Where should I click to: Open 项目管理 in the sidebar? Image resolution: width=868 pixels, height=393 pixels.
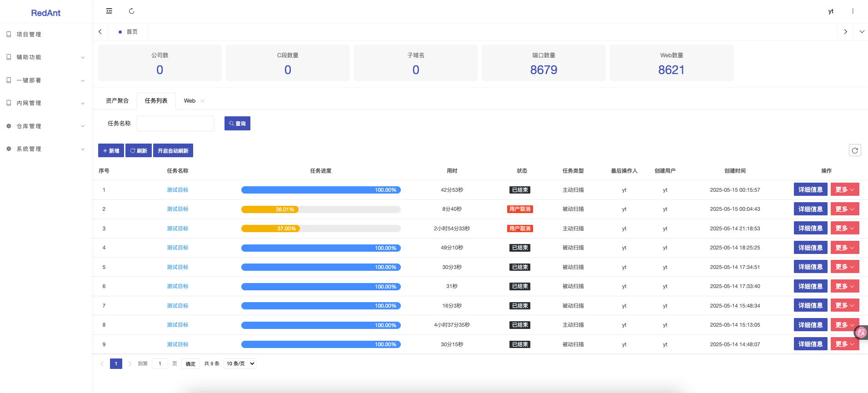tap(46, 35)
